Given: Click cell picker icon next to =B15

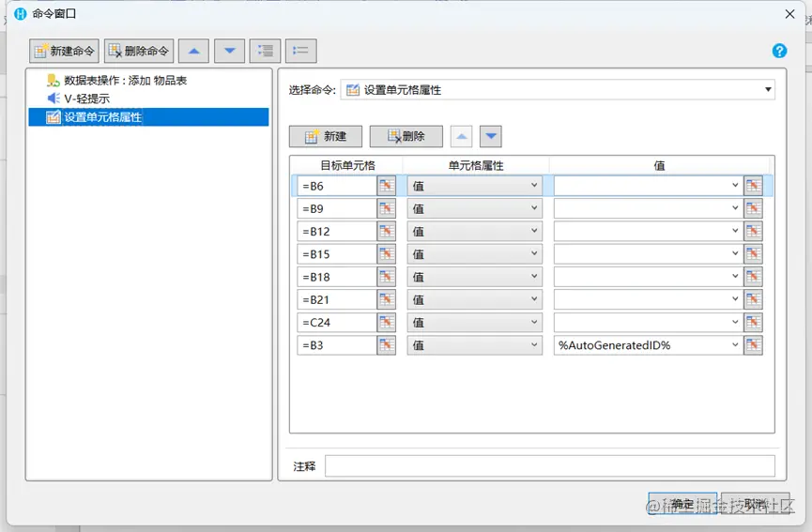Looking at the screenshot, I should point(387,254).
